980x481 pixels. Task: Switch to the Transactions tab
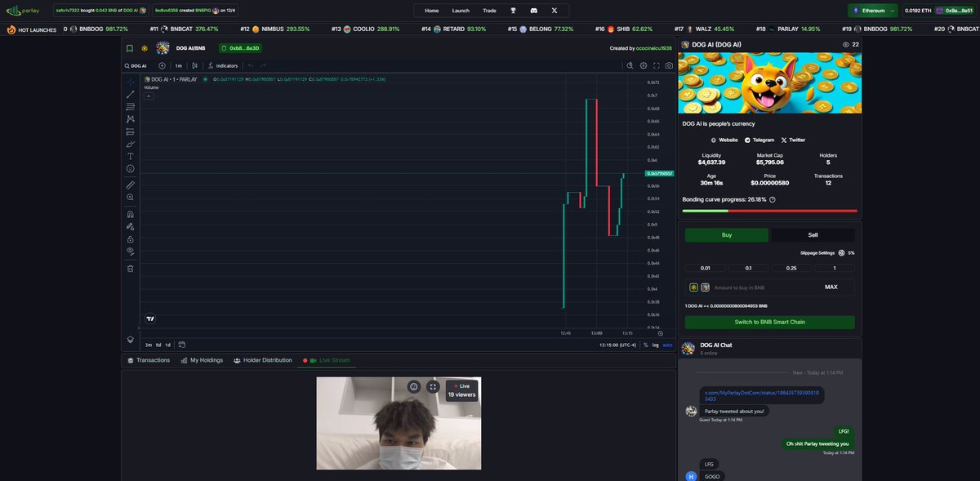pyautogui.click(x=148, y=360)
